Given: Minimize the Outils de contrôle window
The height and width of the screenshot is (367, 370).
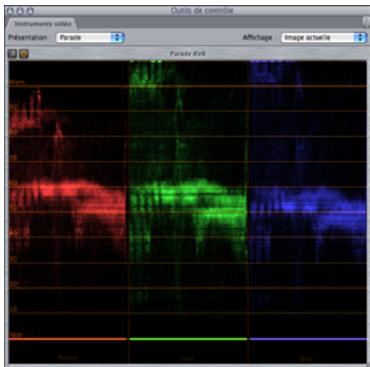Looking at the screenshot, I should click(x=20, y=11).
